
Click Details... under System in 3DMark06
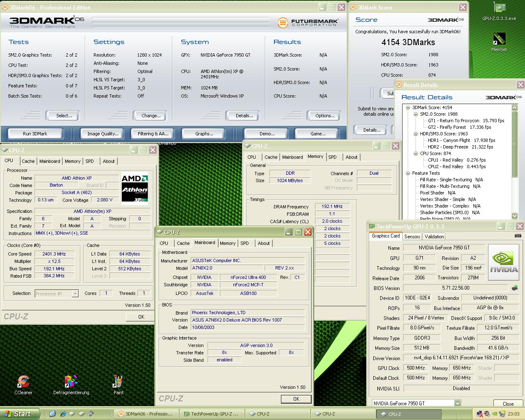(244, 116)
